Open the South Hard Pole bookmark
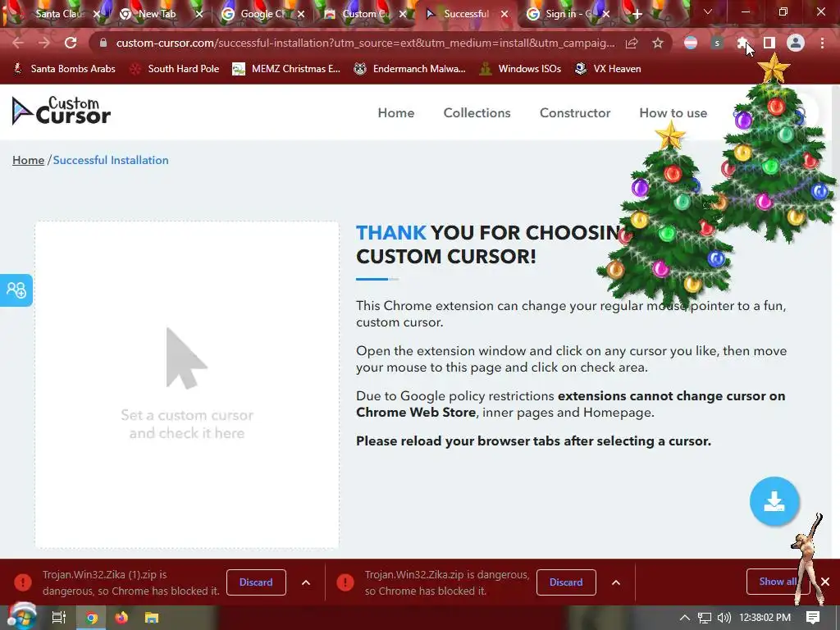 (176, 69)
